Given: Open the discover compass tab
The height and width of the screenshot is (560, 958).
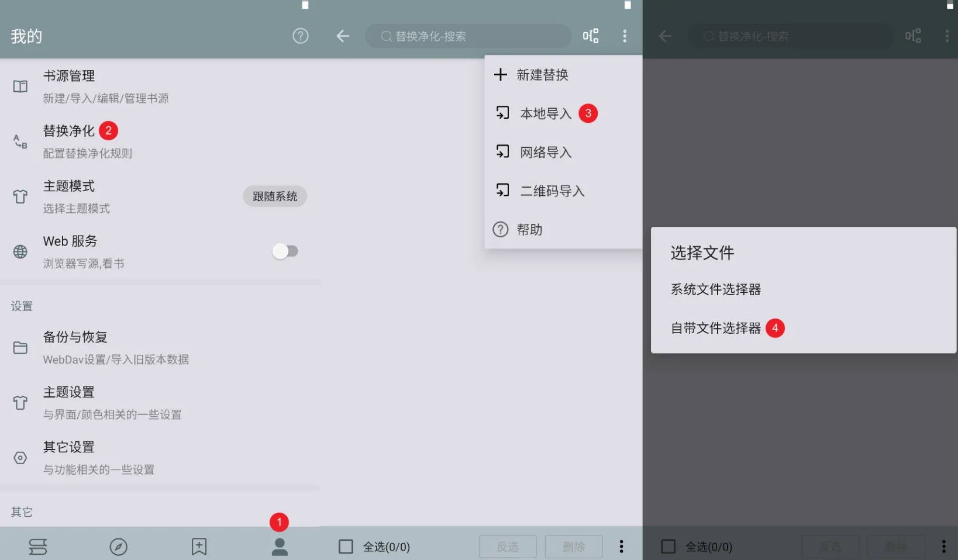Looking at the screenshot, I should tap(118, 547).
